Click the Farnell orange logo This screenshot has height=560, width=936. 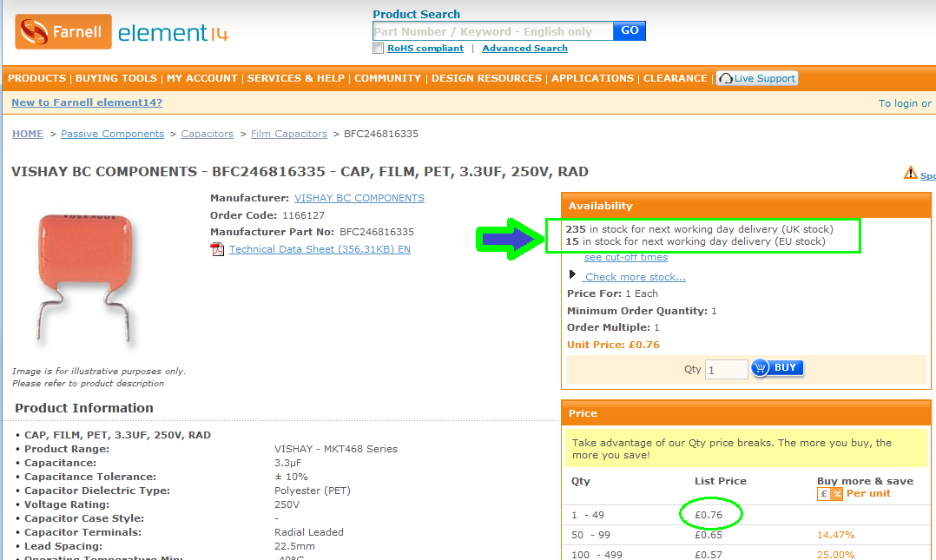(x=63, y=31)
